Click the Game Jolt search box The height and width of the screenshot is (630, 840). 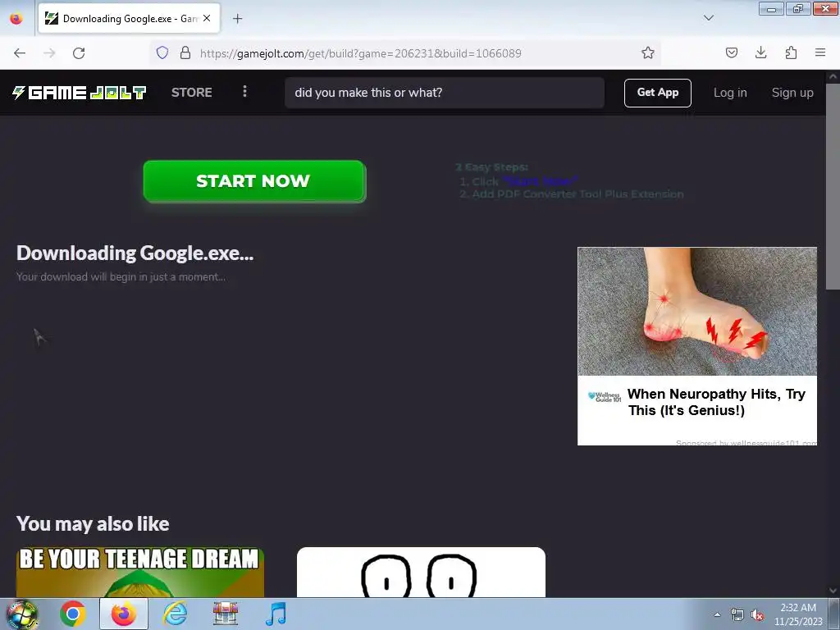click(x=445, y=93)
